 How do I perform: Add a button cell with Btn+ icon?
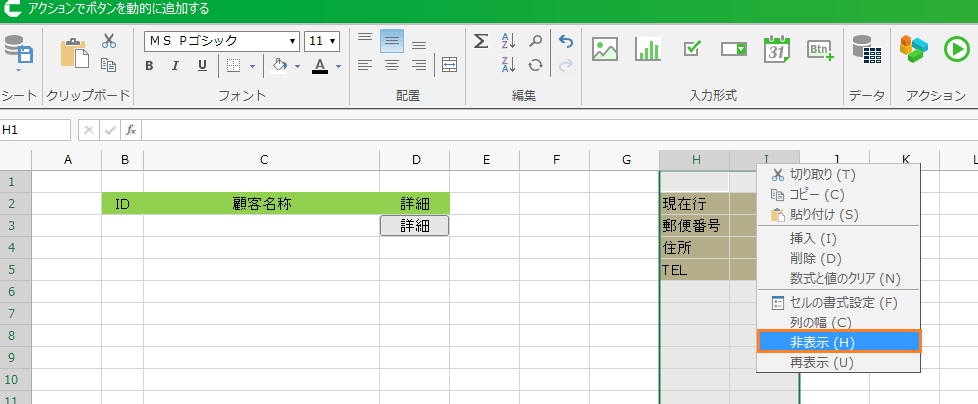point(820,49)
